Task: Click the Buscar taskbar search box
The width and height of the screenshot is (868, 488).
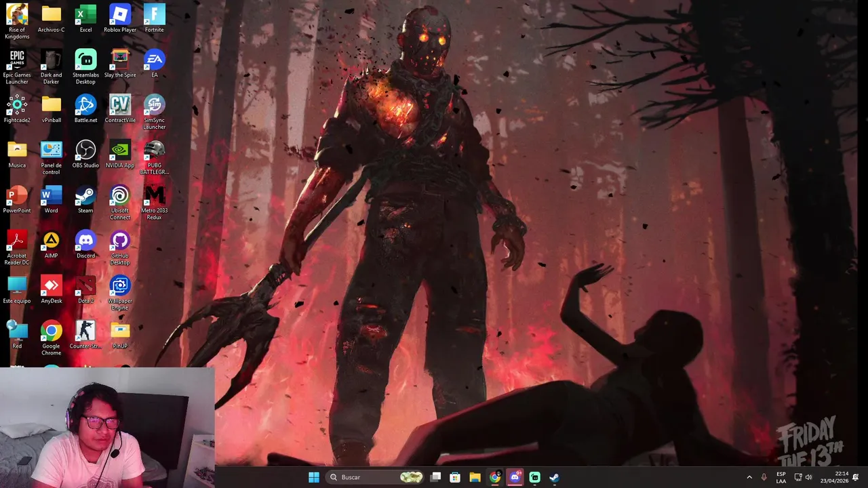Action: (375, 477)
